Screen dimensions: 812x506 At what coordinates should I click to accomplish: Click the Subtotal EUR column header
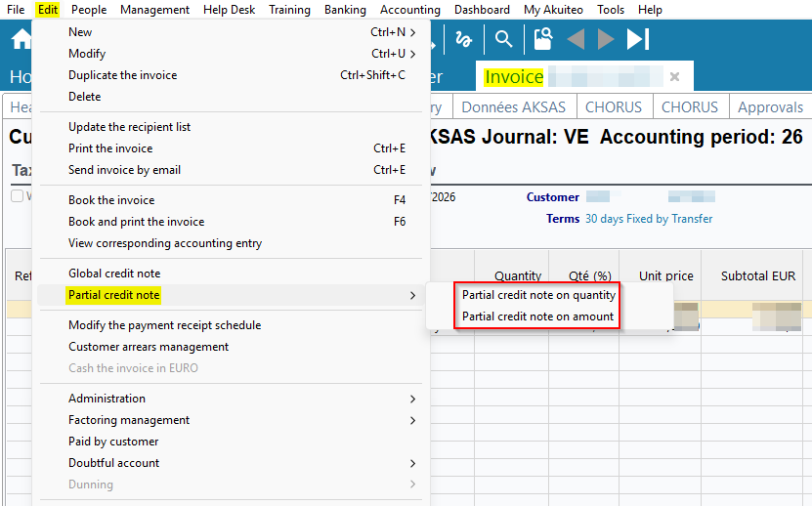(x=758, y=276)
